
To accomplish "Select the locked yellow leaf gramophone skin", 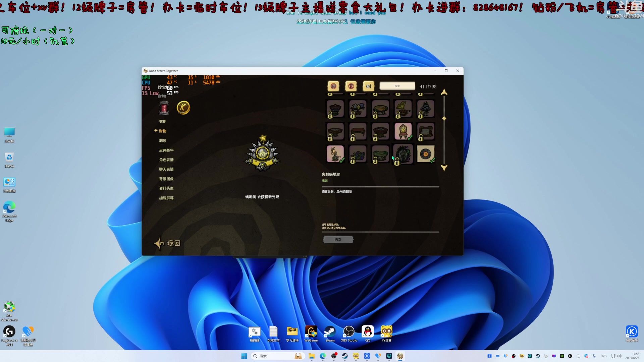I will pyautogui.click(x=403, y=109).
